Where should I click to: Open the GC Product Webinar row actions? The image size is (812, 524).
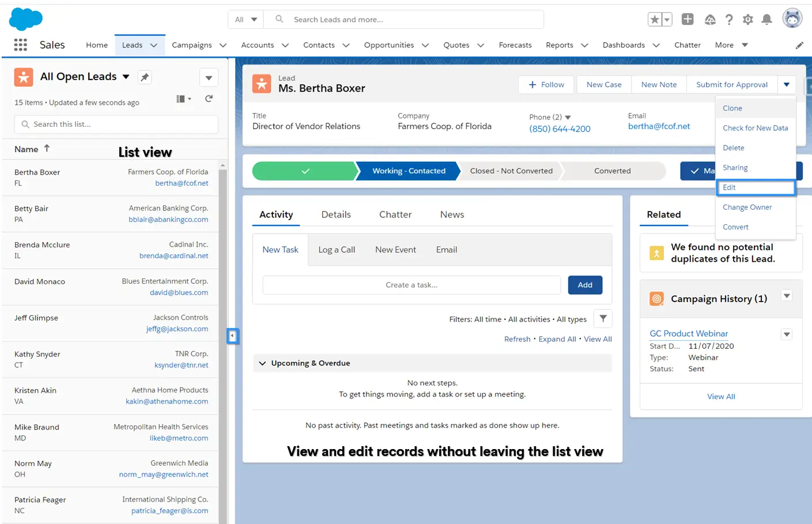click(787, 334)
